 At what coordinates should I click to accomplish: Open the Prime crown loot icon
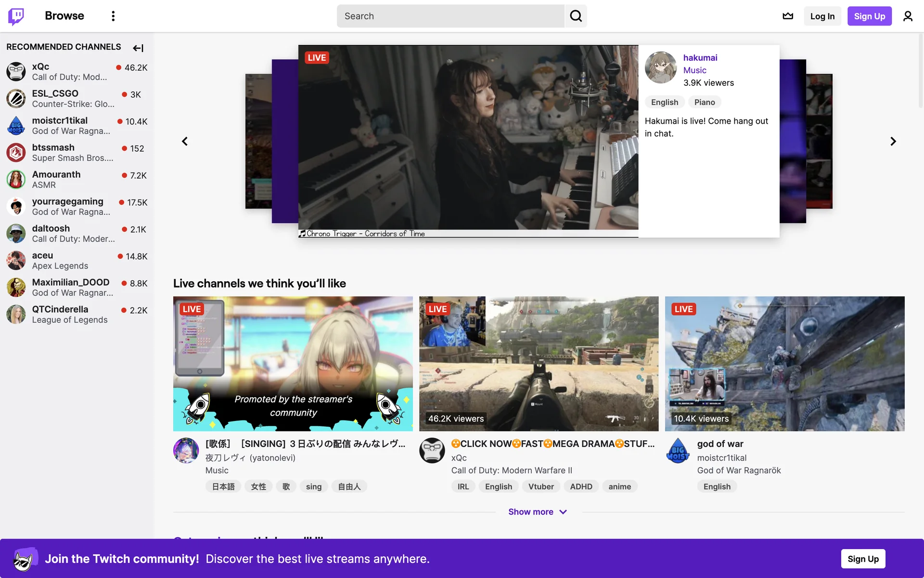pos(788,16)
